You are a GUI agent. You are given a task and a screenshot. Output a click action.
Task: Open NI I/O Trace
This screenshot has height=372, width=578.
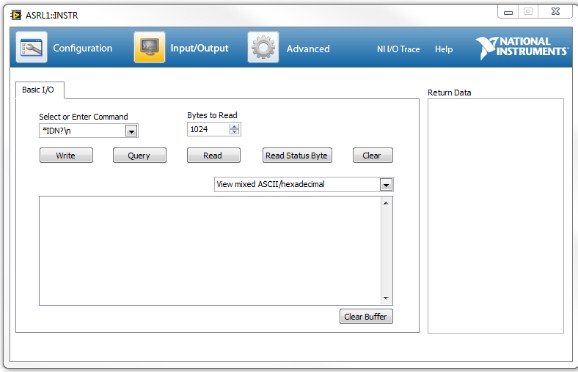[x=398, y=49]
